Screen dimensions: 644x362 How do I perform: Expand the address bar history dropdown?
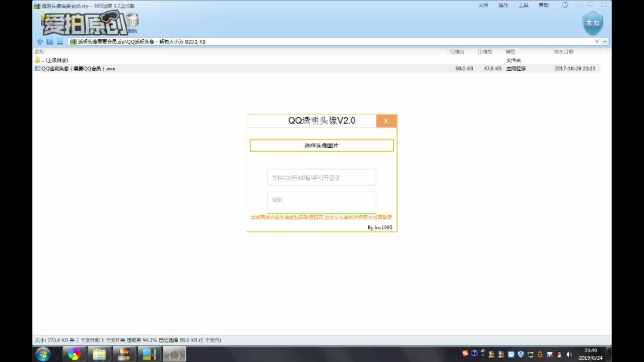[597, 42]
